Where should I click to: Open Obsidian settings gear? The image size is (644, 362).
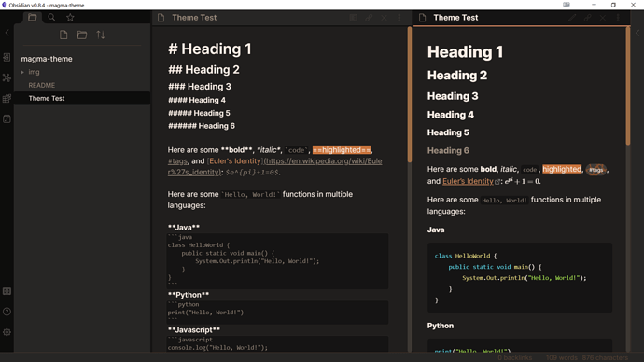[x=7, y=332]
